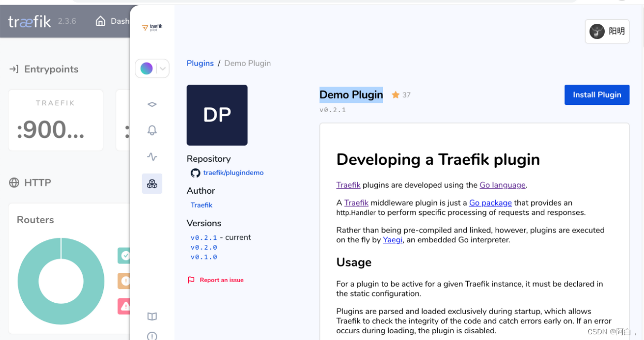Click the Install Plugin button
This screenshot has width=644, height=340.
tap(597, 95)
